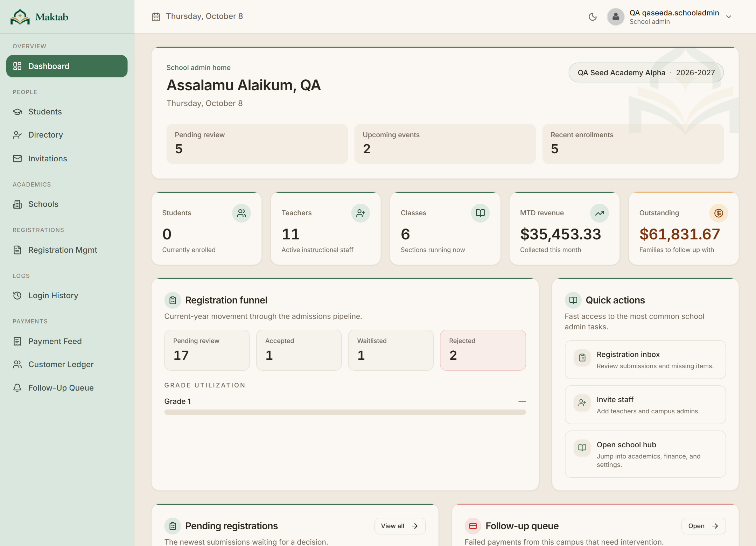
Task: Click the Open school hub quick action
Action: (645, 454)
